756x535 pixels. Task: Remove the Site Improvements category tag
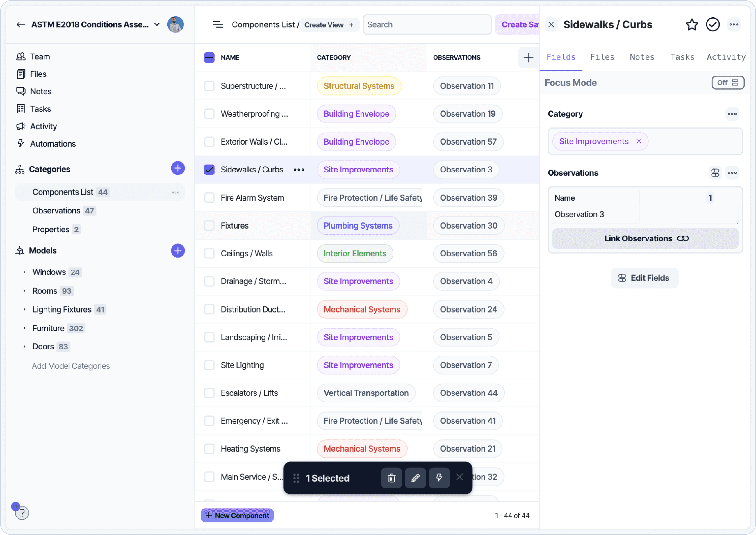coord(639,141)
